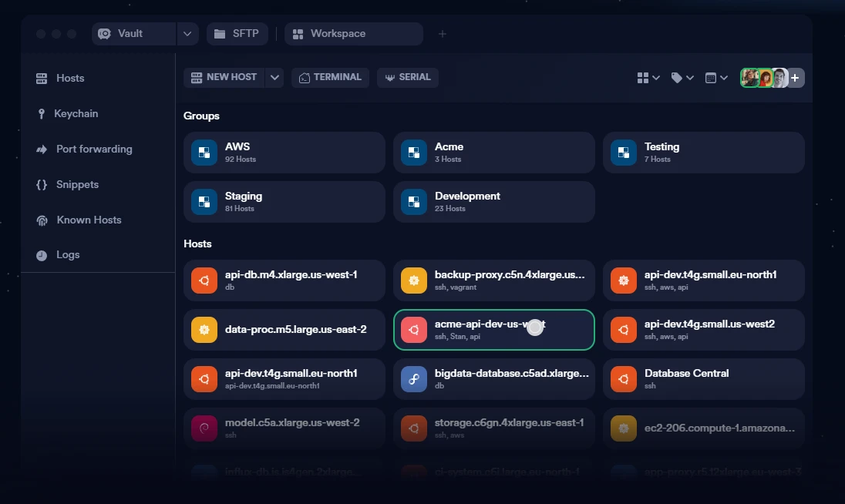Open the Vault tab
845x504 pixels.
(133, 34)
